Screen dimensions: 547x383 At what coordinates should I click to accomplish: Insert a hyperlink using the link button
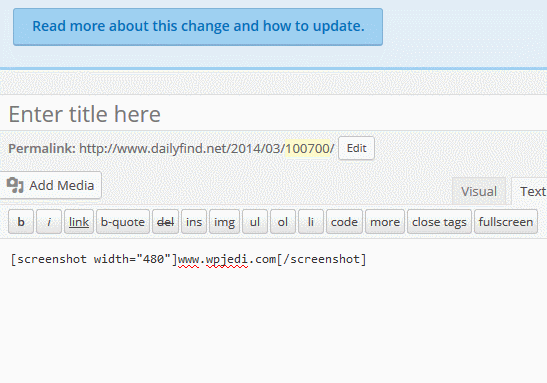click(x=79, y=222)
